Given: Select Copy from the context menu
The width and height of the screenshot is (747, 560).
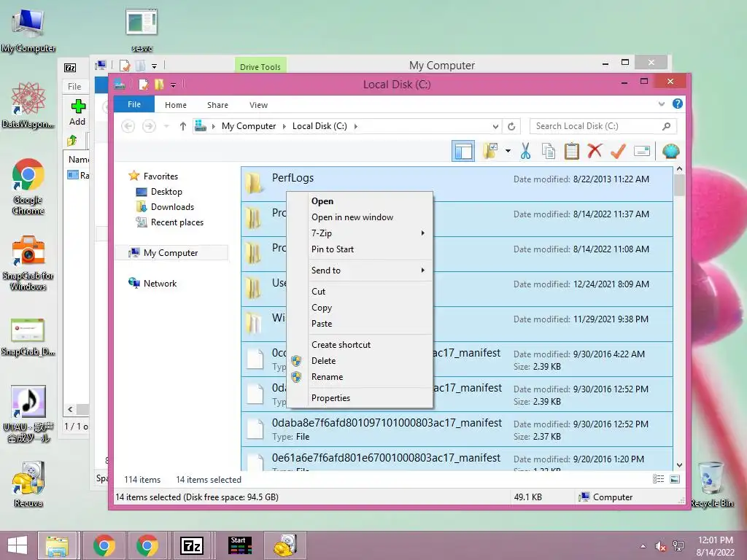Looking at the screenshot, I should point(360,308).
